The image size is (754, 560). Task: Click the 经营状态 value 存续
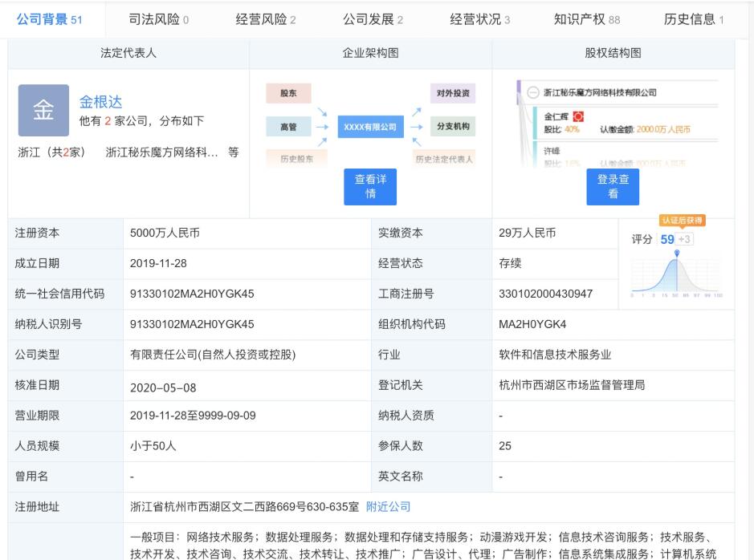(510, 263)
